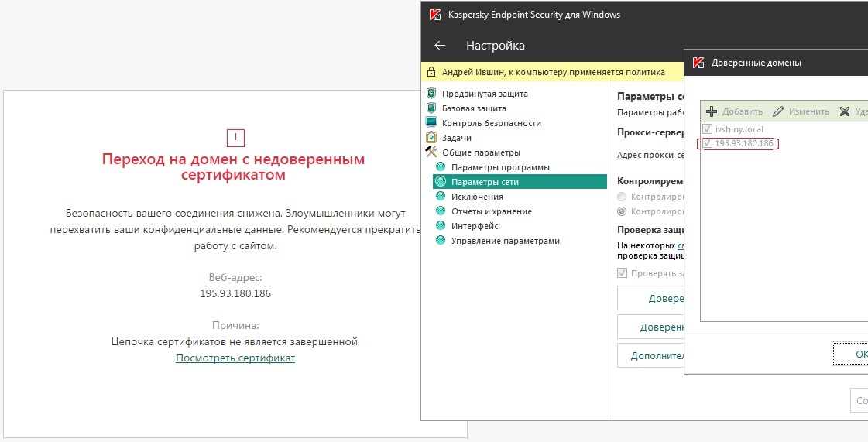The height and width of the screenshot is (442, 868).
Task: Click the Продвинутая защита shield icon
Action: [431, 94]
